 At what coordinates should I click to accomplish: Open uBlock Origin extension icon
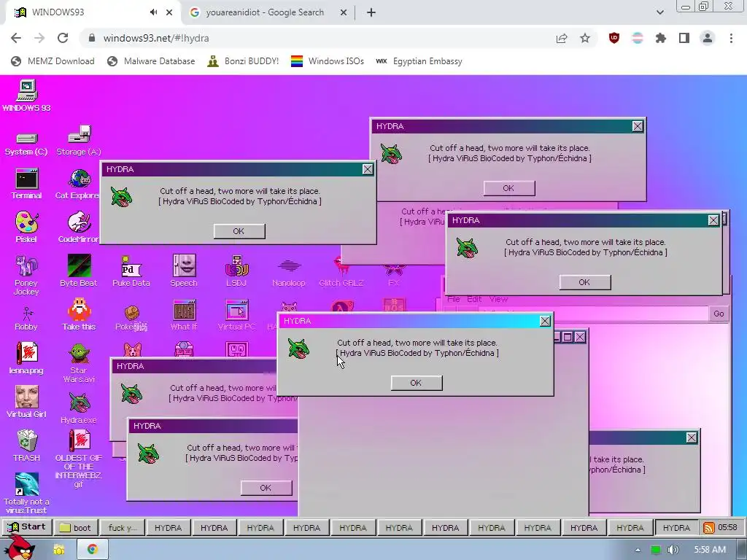(x=614, y=38)
